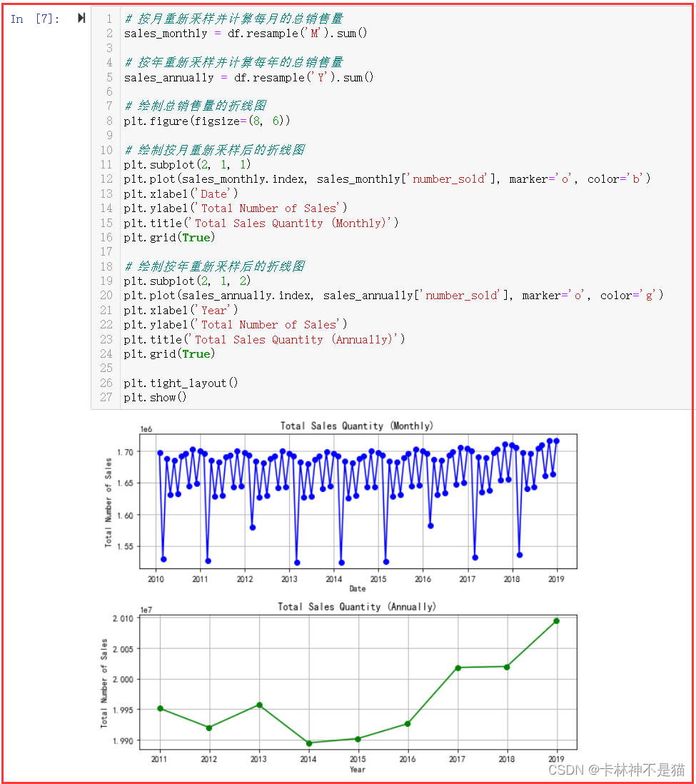Viewport: 696px width, 784px height.
Task: Click the 2019 data point on the green annual line
Action: 556,621
